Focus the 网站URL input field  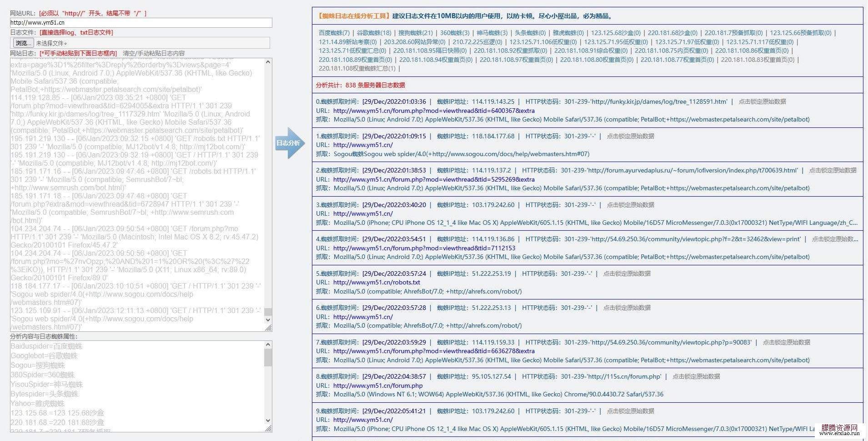tap(141, 23)
